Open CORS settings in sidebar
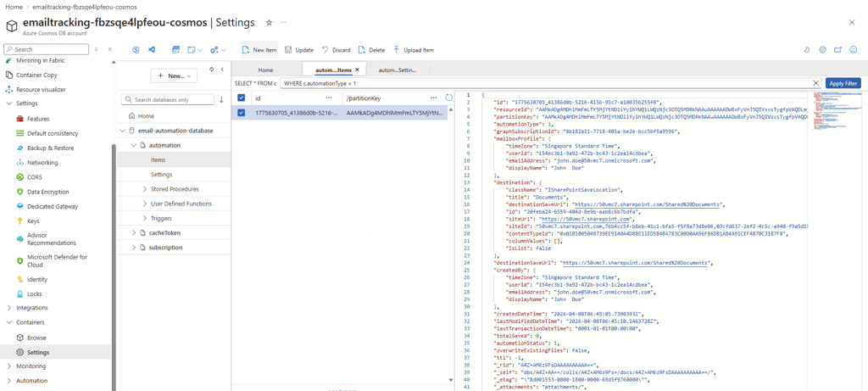This screenshot has height=391, width=868. pyautogui.click(x=34, y=177)
